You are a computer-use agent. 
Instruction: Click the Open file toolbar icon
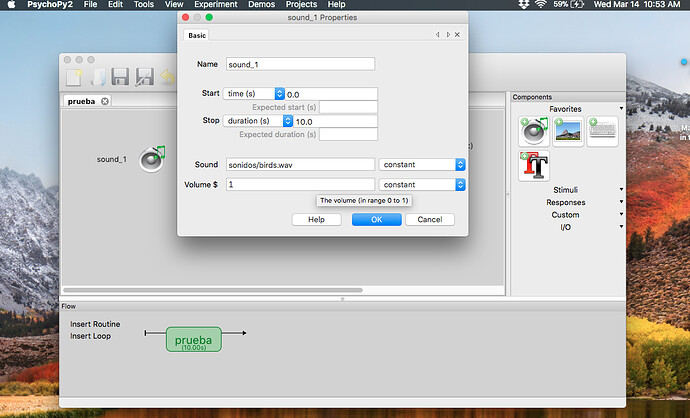[x=98, y=77]
